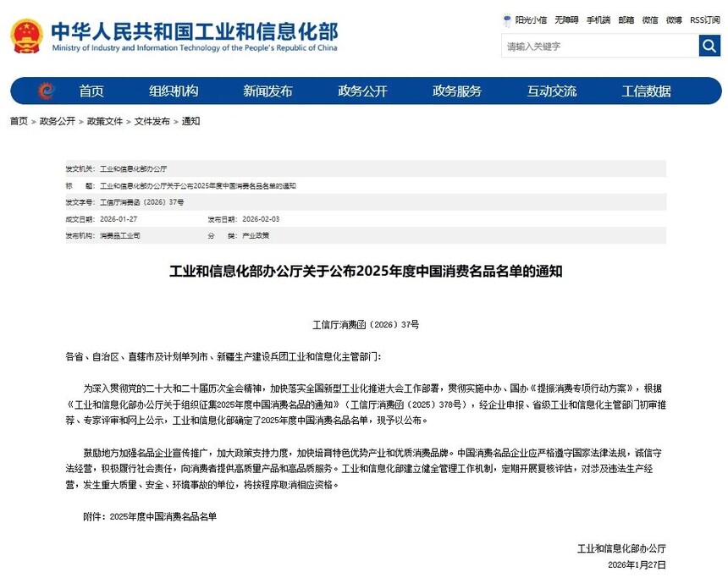Click the signature 工业和信息化部办公厅 at bottom
The image size is (728, 578).
tap(621, 548)
